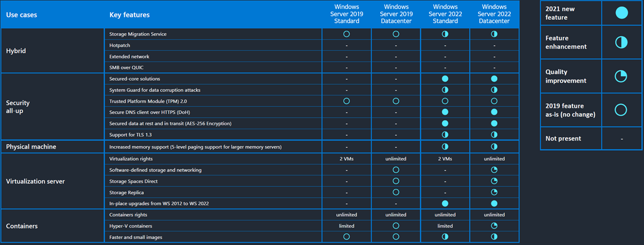Select Hyper-V containers icon under 2022 Datacenter
This screenshot has height=245, width=644.
tap(494, 225)
